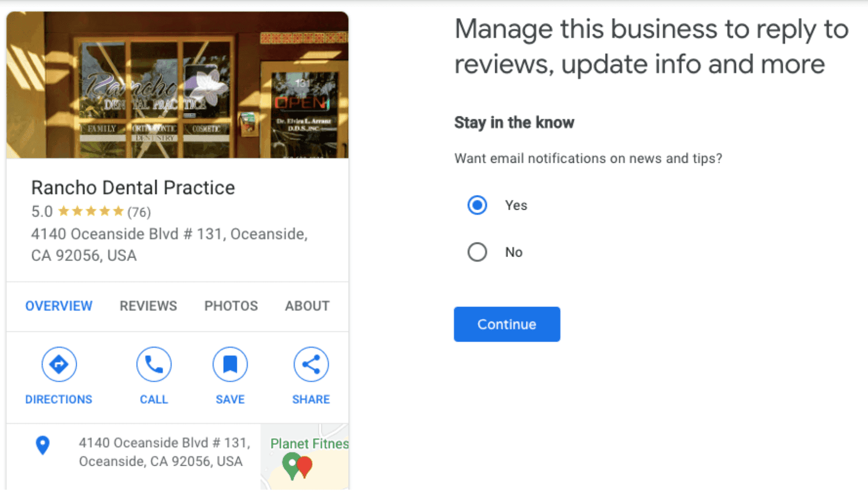Click the Continue button
Image resolution: width=868 pixels, height=501 pixels.
click(507, 324)
